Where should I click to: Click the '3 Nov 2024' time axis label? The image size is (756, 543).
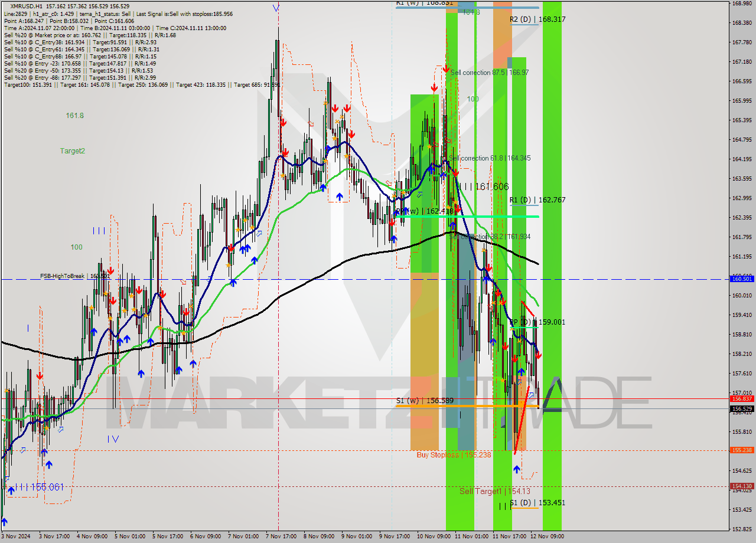click(x=16, y=537)
